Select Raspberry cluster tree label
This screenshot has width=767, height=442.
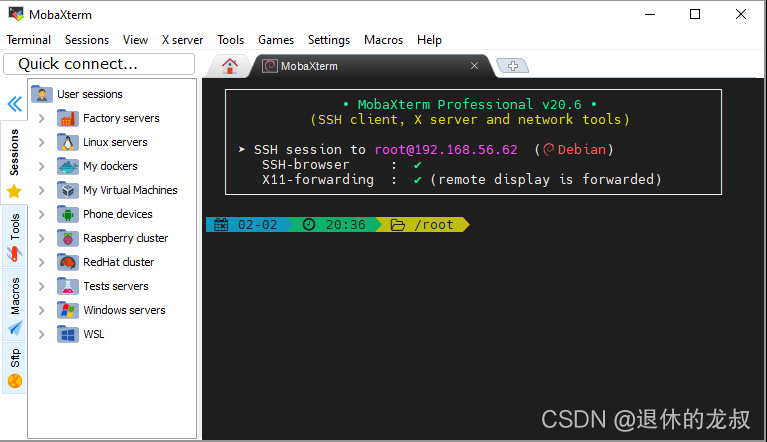pyautogui.click(x=125, y=238)
